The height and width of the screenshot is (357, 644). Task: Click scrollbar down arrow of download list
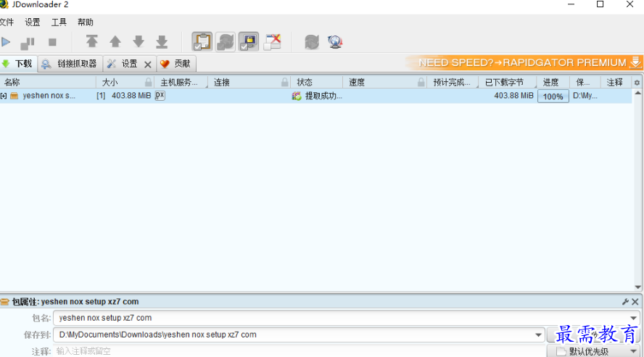(638, 287)
